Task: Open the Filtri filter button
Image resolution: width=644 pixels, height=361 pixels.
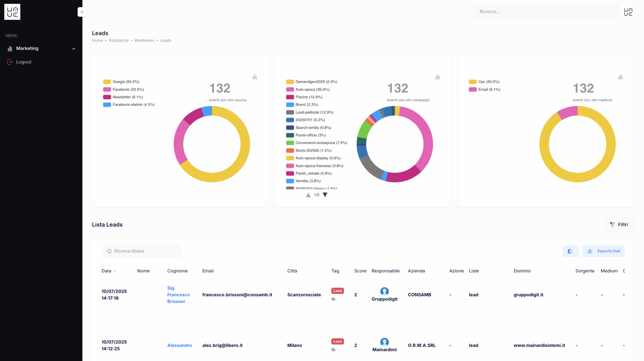Action: pos(619,224)
